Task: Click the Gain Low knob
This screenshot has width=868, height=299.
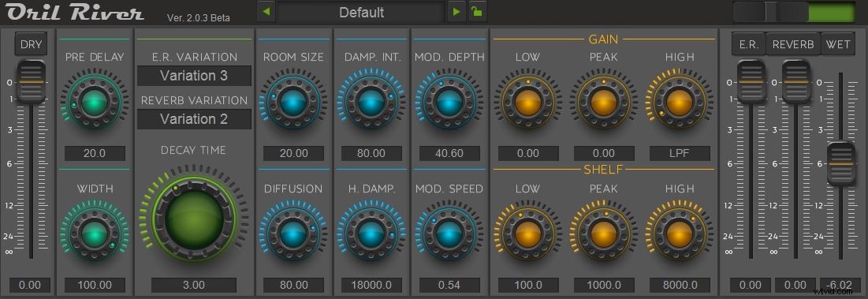Action: click(x=527, y=103)
